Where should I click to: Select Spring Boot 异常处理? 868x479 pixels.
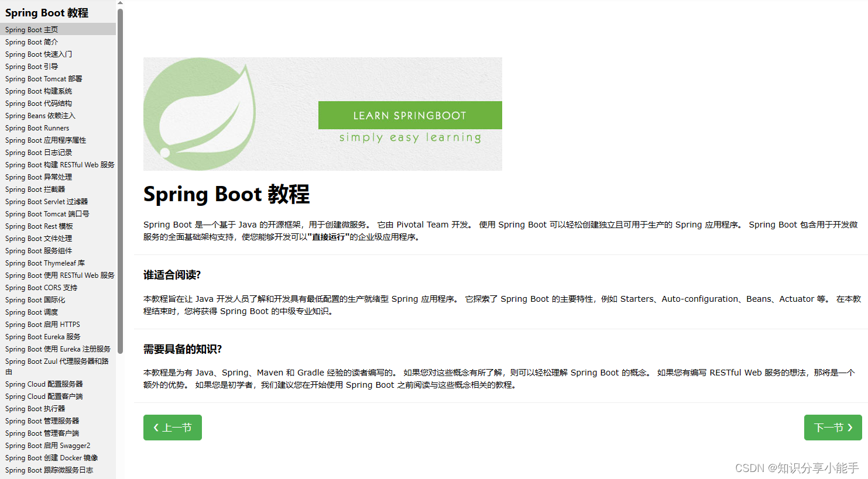[39, 177]
